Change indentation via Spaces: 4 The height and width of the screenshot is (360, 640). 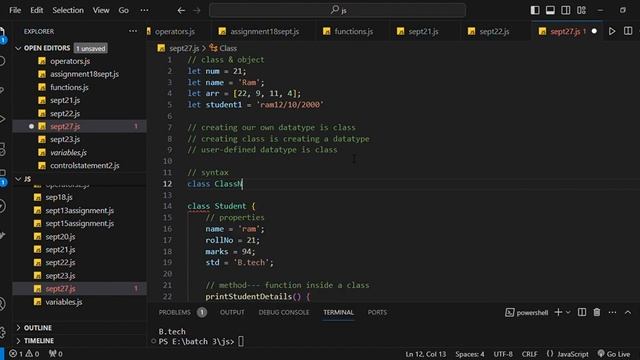pos(470,354)
